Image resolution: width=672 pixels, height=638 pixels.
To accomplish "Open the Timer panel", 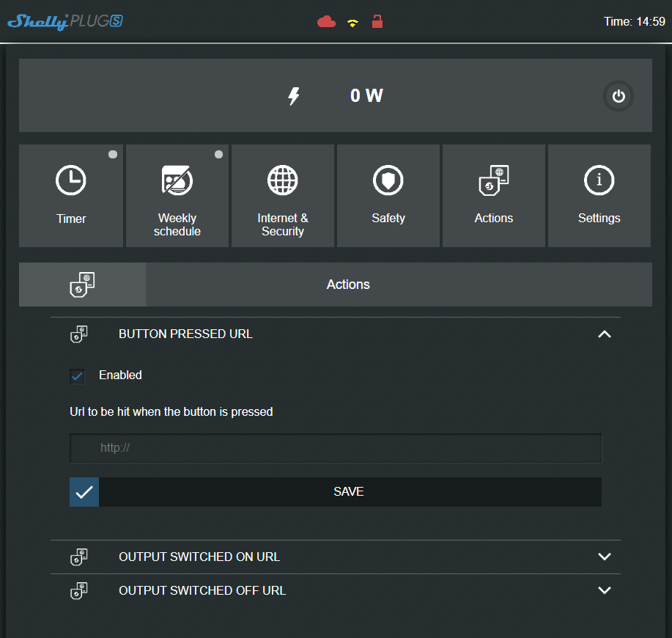I will pos(71,196).
